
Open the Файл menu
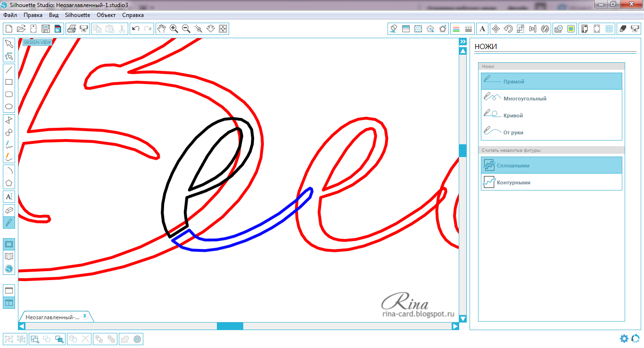pyautogui.click(x=10, y=15)
